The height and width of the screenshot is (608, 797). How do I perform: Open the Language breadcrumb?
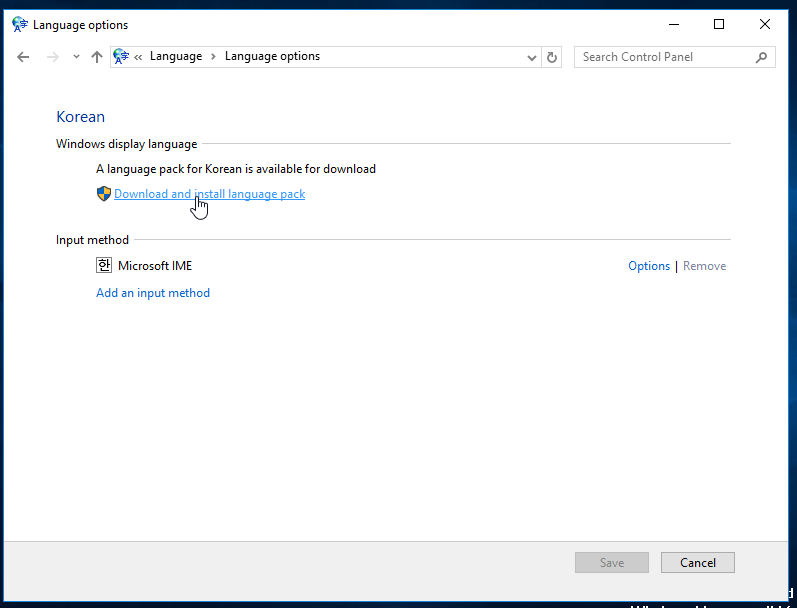(176, 56)
